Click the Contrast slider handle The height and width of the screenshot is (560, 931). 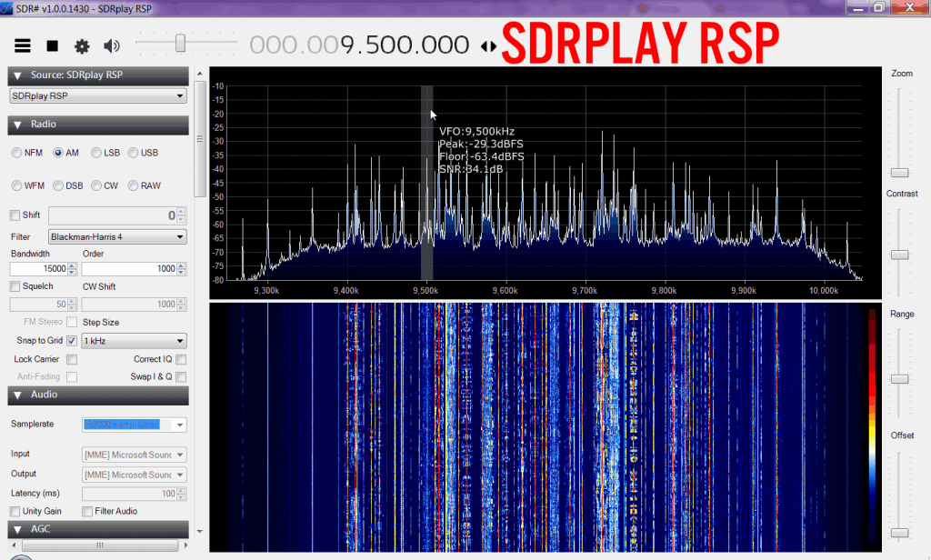point(899,255)
